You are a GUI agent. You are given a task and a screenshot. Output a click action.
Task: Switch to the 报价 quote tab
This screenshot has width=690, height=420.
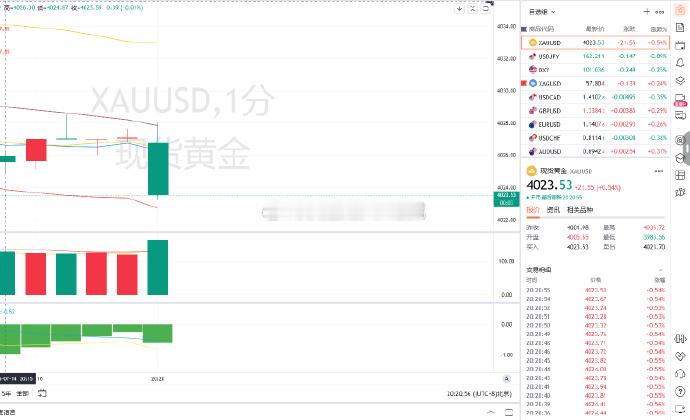(x=533, y=210)
